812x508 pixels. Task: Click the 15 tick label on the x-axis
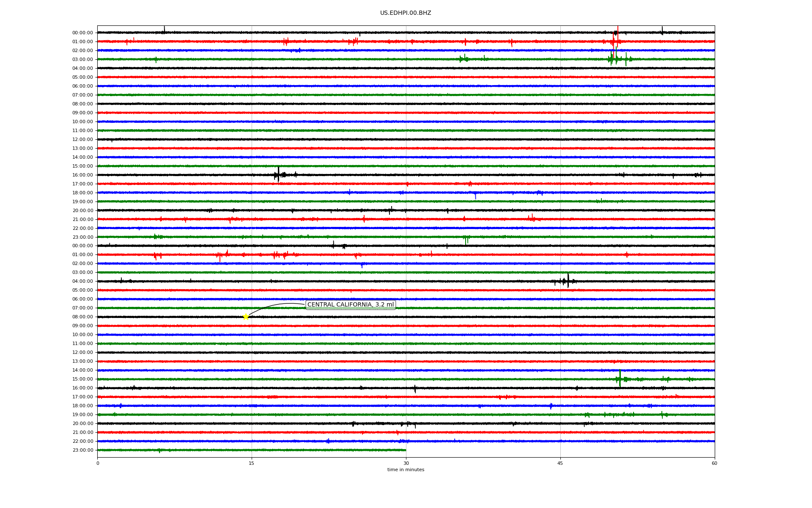252,463
